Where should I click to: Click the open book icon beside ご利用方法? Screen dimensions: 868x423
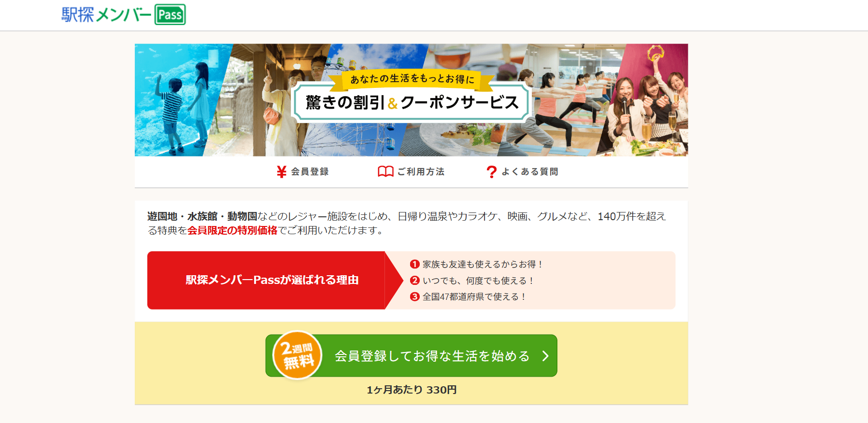(385, 171)
